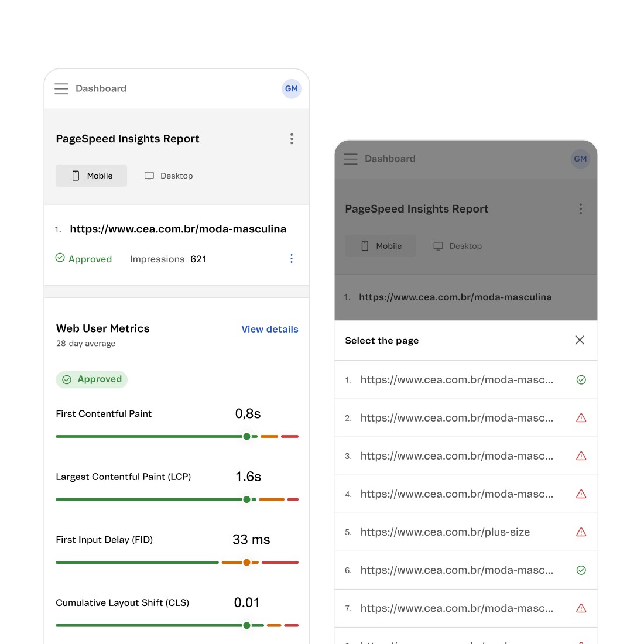
Task: Click 28-day average subtitle
Action: click(85, 343)
